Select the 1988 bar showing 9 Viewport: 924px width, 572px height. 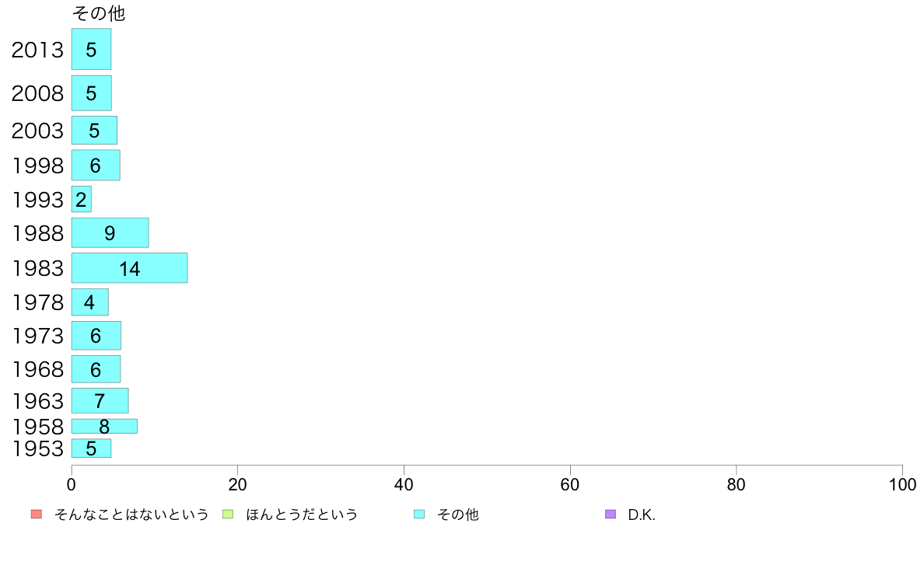click(x=110, y=232)
